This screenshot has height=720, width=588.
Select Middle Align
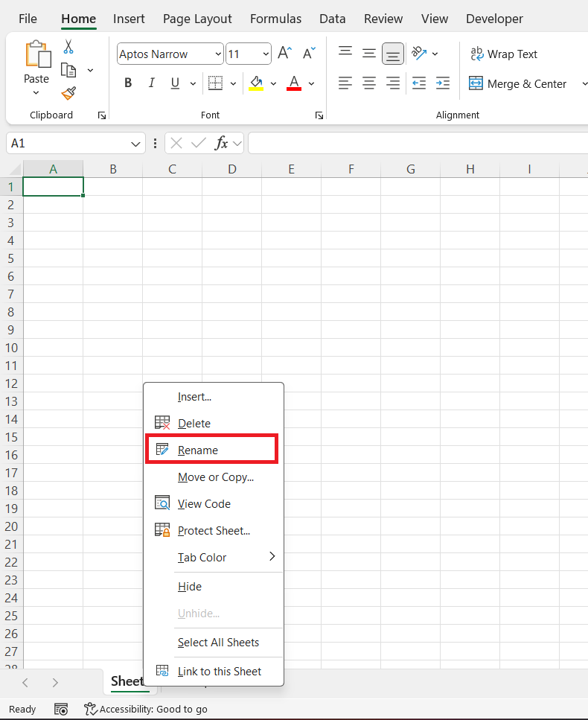(x=369, y=54)
